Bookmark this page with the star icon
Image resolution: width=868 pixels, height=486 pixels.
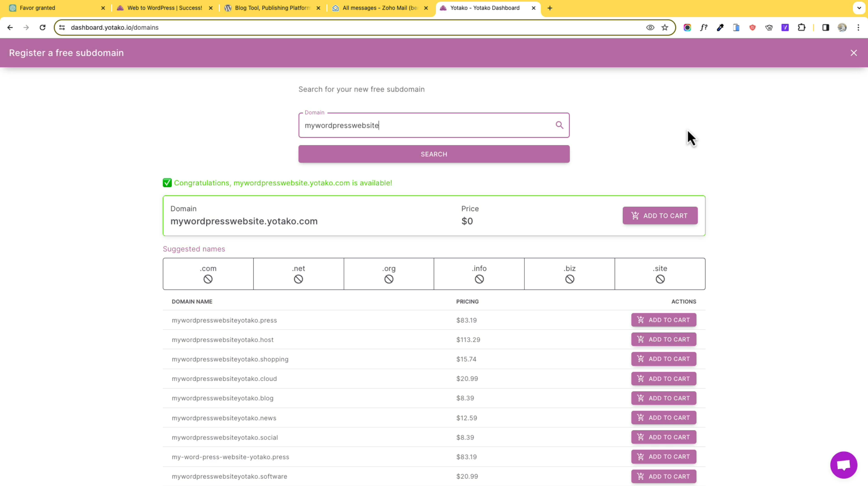[x=665, y=27]
